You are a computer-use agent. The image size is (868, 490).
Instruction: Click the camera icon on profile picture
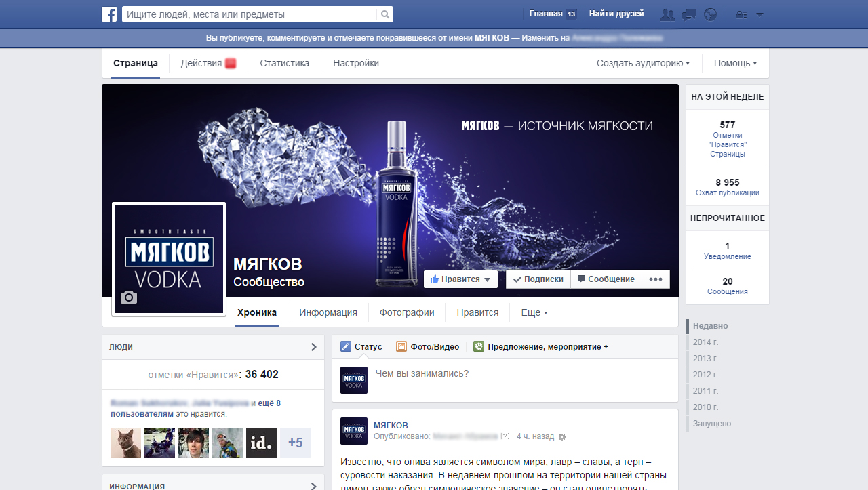[x=128, y=298]
